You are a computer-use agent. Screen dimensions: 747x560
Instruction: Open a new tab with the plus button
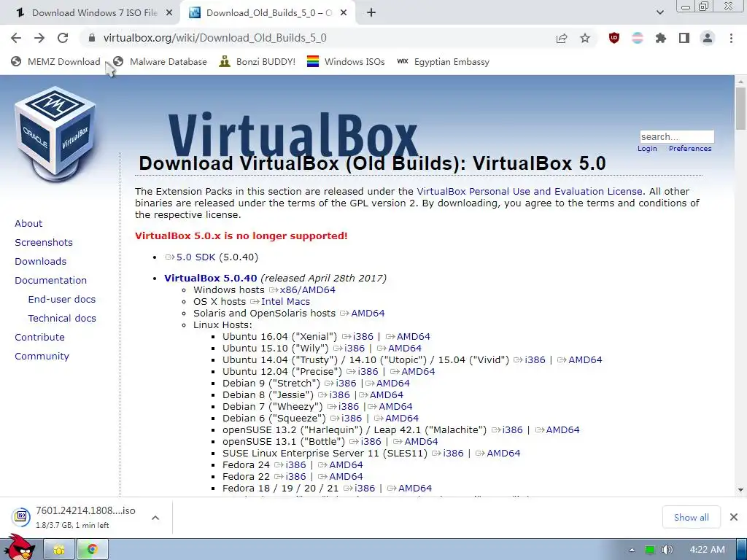pos(371,13)
